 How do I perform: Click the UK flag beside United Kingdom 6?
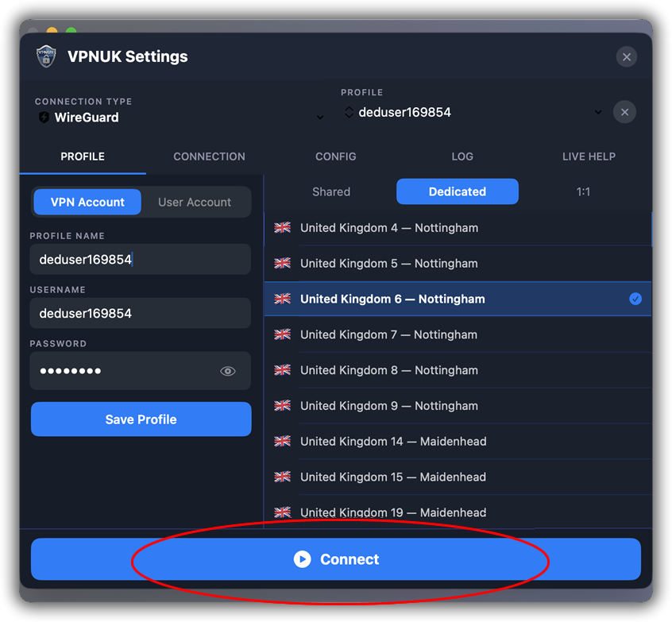click(x=283, y=299)
